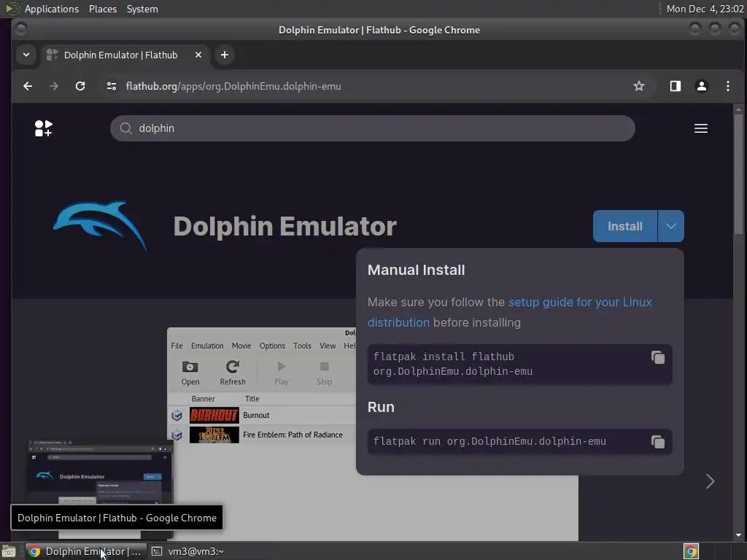Click the Burnout game row title
Viewport: 747px width, 560px height.
coord(256,415)
